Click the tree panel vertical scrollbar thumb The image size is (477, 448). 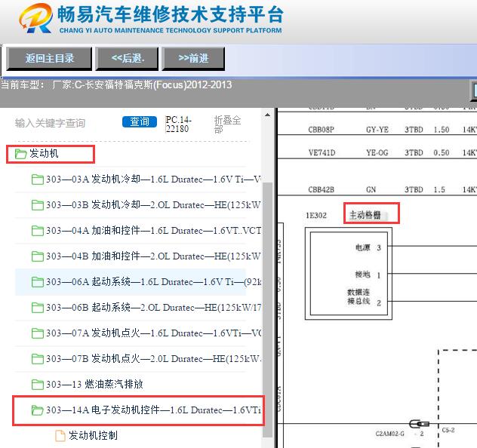coord(267,309)
